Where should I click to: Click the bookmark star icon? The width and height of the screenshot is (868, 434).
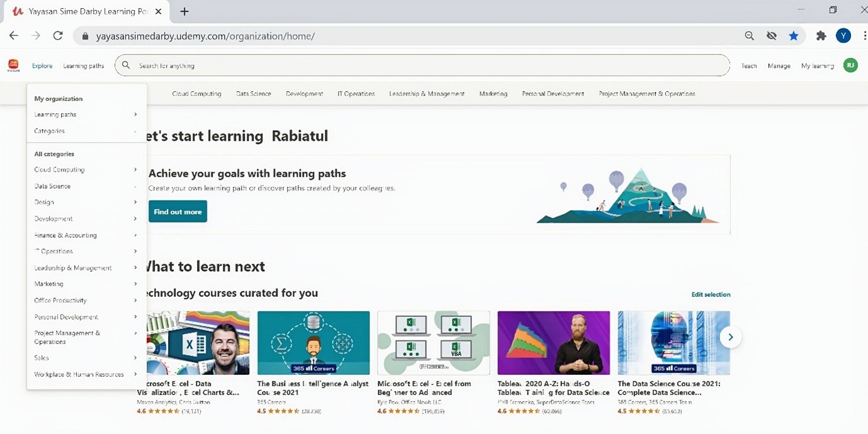tap(794, 36)
